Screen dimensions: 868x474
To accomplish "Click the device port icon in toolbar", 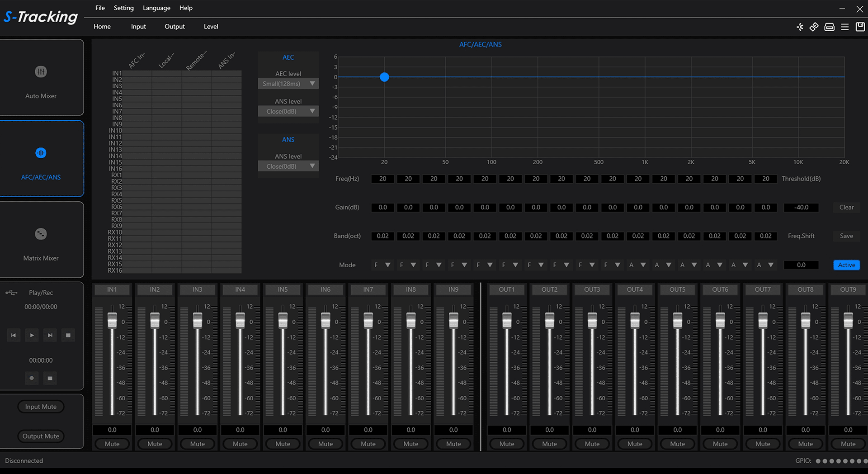I will tap(829, 27).
